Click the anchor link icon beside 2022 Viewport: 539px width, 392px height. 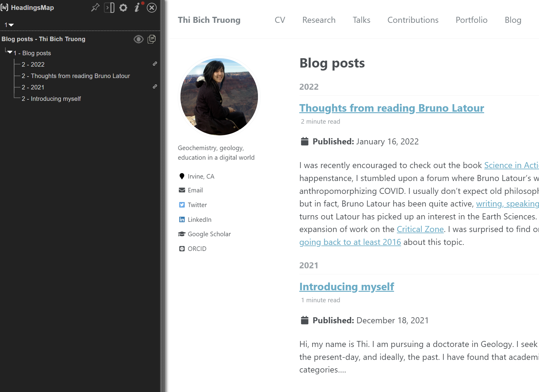155,64
